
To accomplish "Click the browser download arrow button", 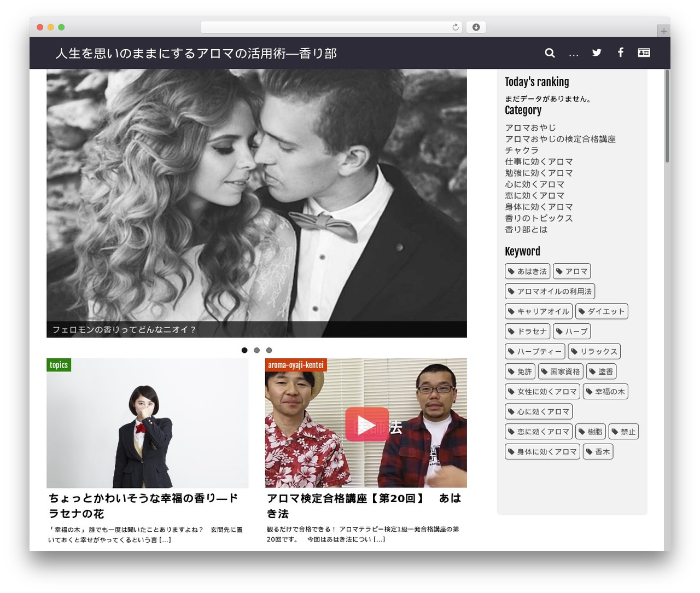I will coord(476,27).
